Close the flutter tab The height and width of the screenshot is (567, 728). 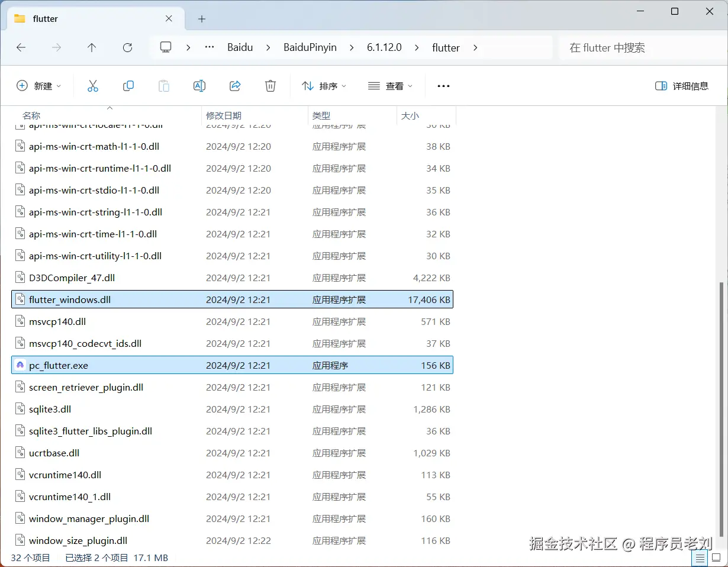pyautogui.click(x=169, y=18)
